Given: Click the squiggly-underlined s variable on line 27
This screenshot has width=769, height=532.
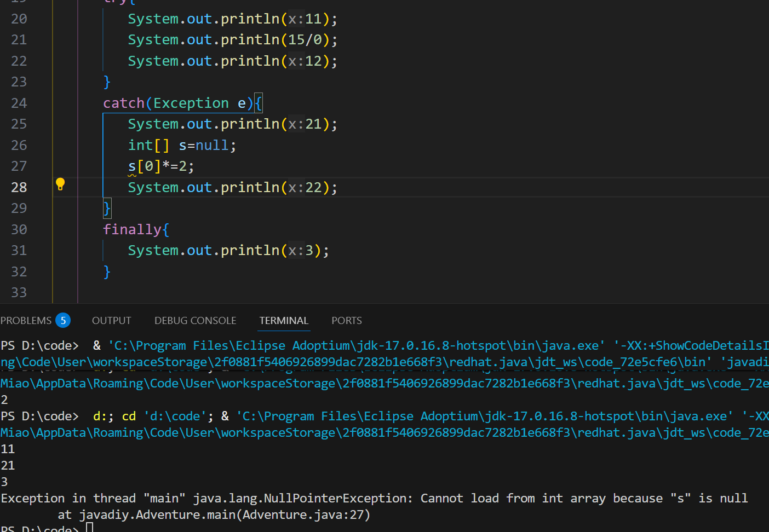Looking at the screenshot, I should [x=132, y=166].
